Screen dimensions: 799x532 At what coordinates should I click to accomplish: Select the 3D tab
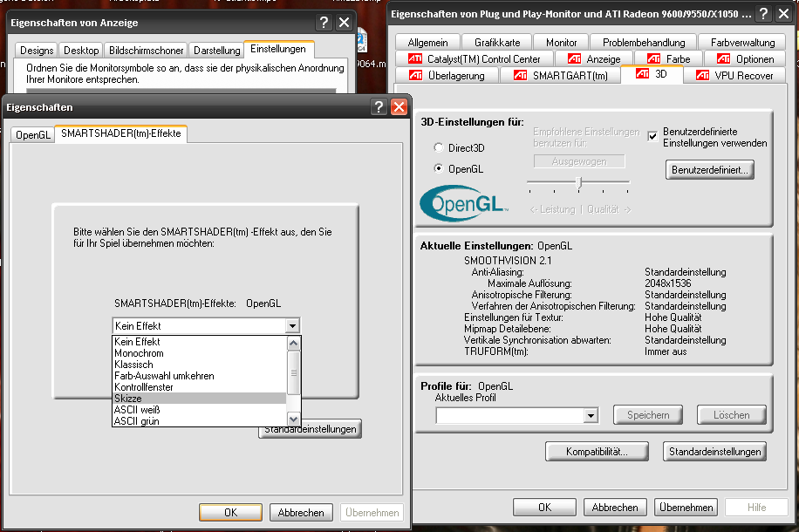click(652, 74)
